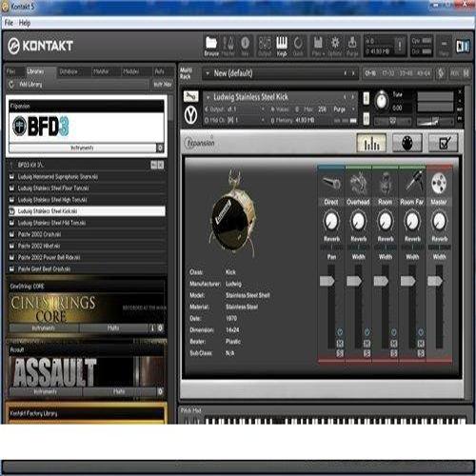Image resolution: width=476 pixels, height=476 pixels.
Task: Open the Purge dropdown in the instrument header
Action: pos(344,109)
